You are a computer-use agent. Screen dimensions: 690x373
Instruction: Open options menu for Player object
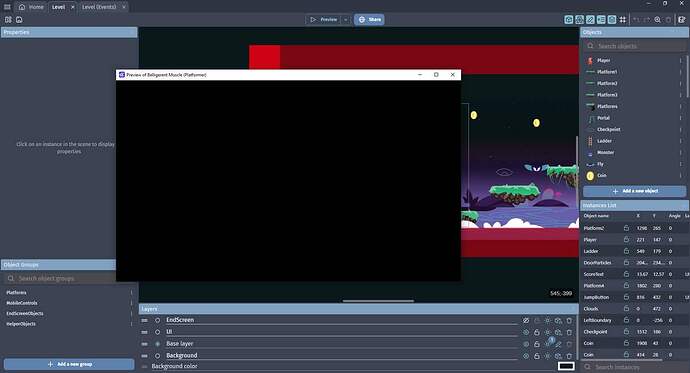pos(680,60)
